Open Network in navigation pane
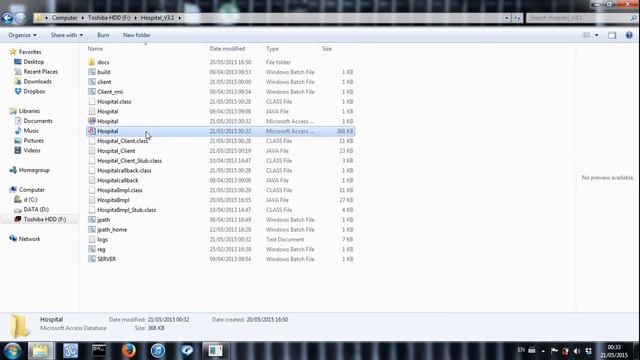Viewport: 640px width, 360px height. point(29,239)
